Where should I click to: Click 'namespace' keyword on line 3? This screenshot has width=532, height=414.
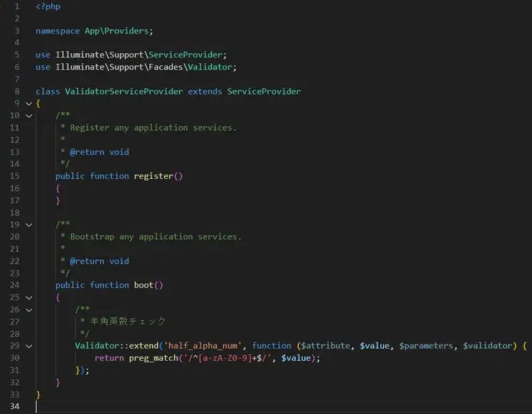pyautogui.click(x=57, y=31)
